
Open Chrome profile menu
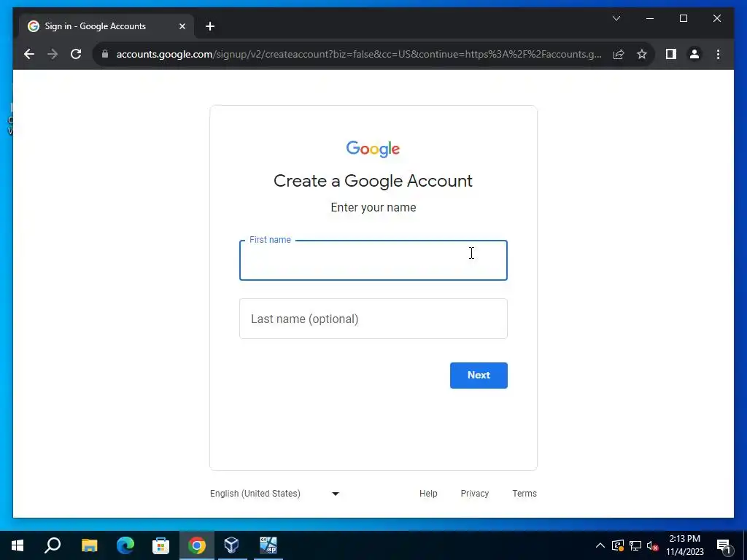coord(694,54)
